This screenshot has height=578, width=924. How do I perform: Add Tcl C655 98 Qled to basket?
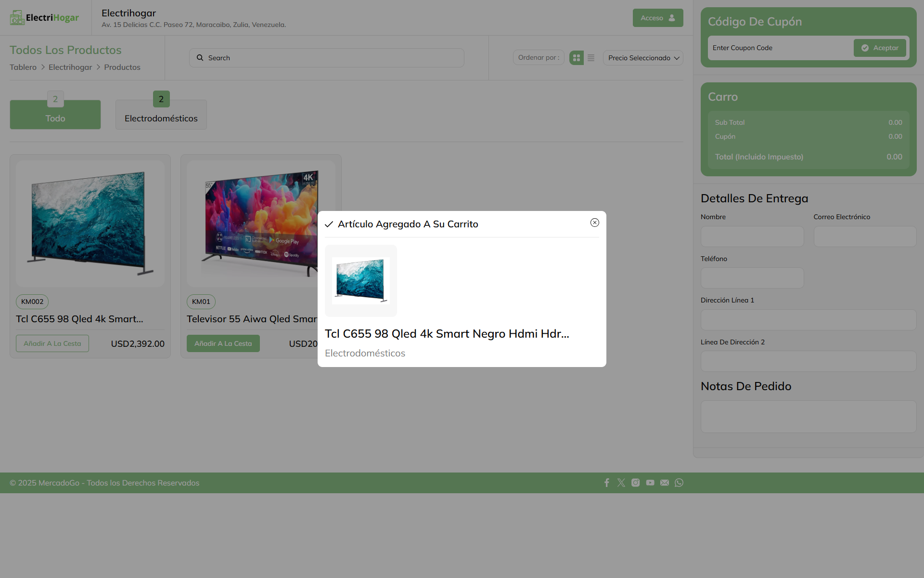point(52,343)
